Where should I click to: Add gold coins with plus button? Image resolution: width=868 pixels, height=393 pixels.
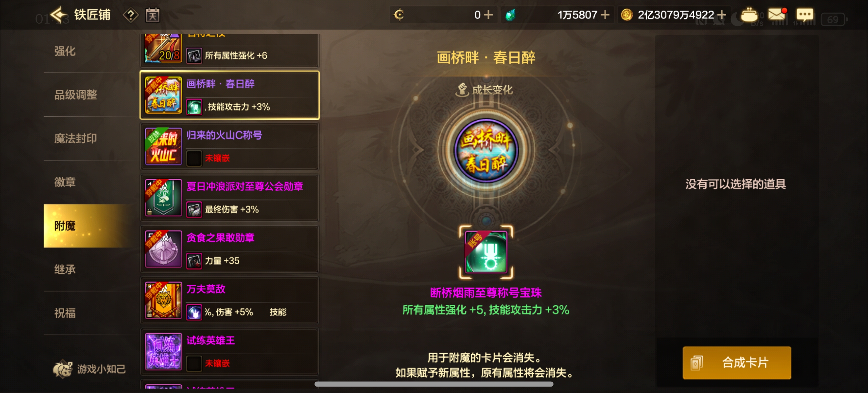[x=721, y=15]
